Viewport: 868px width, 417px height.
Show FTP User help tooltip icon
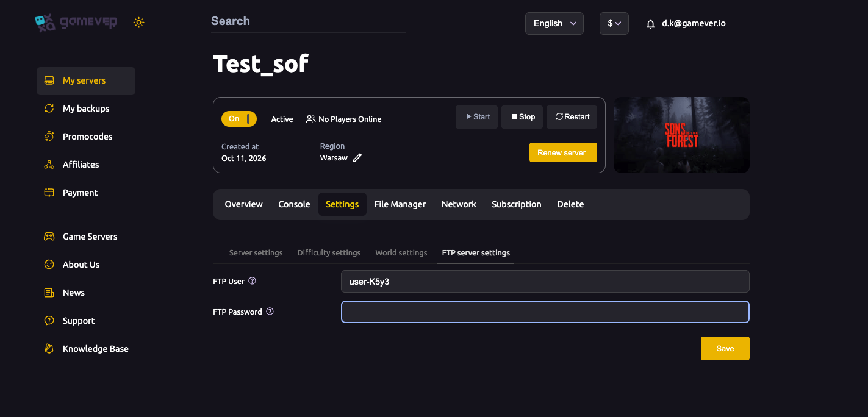[252, 281]
